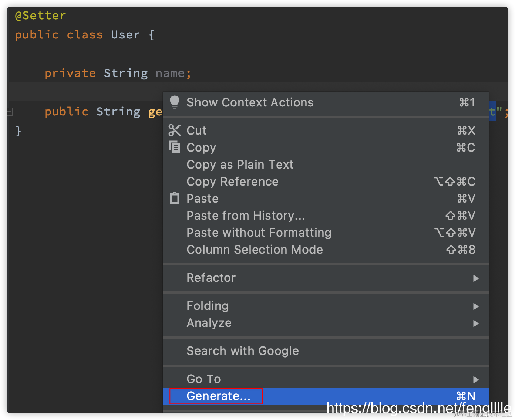Expand the Analyze submenu arrow

coord(476,323)
